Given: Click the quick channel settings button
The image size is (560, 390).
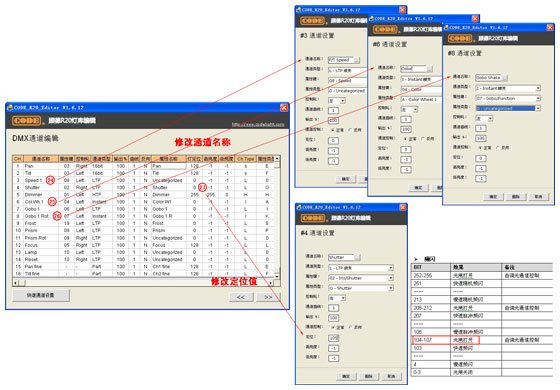Looking at the screenshot, I should (x=41, y=295).
